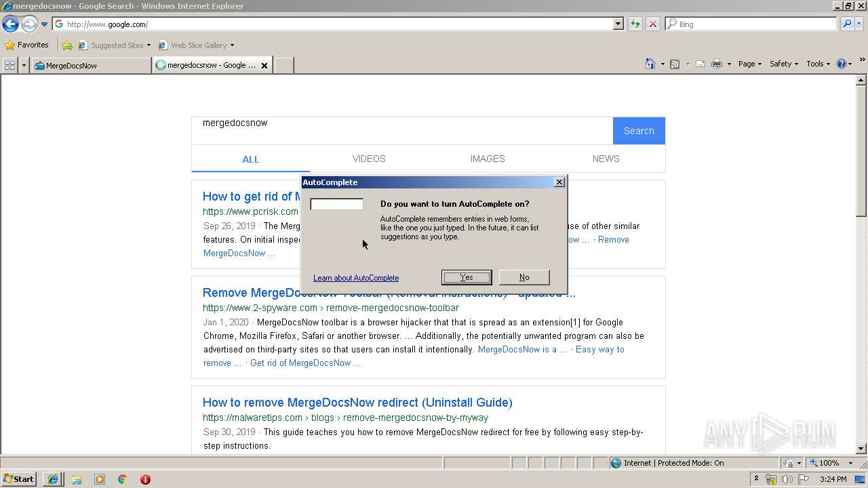Click the browser Forward arrow button

point(28,24)
